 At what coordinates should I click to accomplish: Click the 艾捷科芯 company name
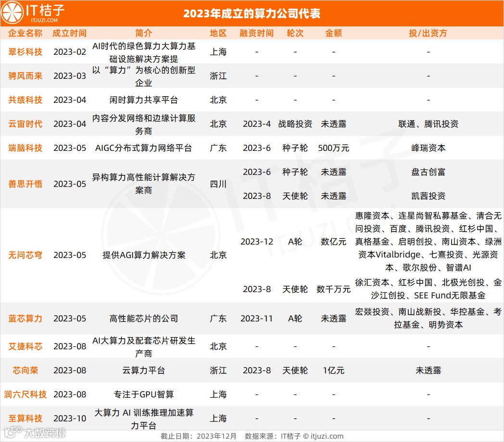[x=25, y=346]
